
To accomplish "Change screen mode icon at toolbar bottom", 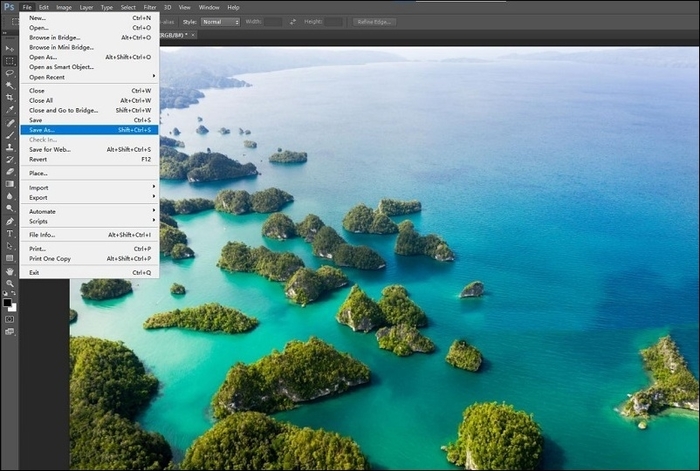I will pos(9,332).
